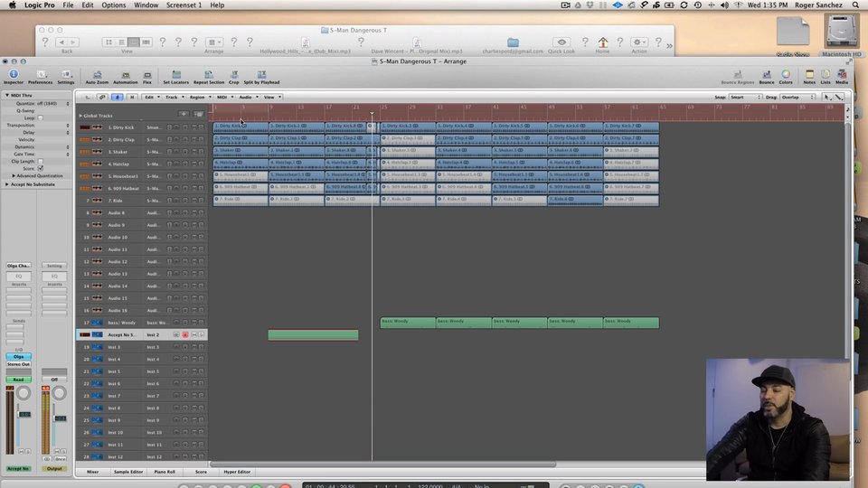The width and height of the screenshot is (868, 488).
Task: Switch to the Mixer tab
Action: (x=92, y=472)
